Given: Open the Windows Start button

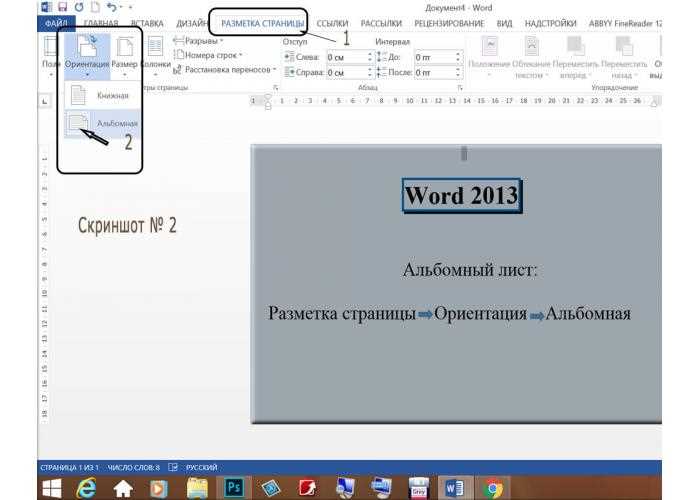Looking at the screenshot, I should pyautogui.click(x=52, y=488).
